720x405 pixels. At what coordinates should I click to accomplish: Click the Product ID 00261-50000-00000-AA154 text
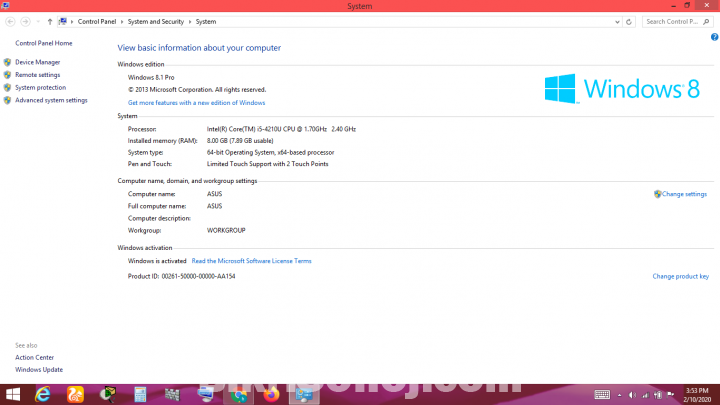click(181, 276)
